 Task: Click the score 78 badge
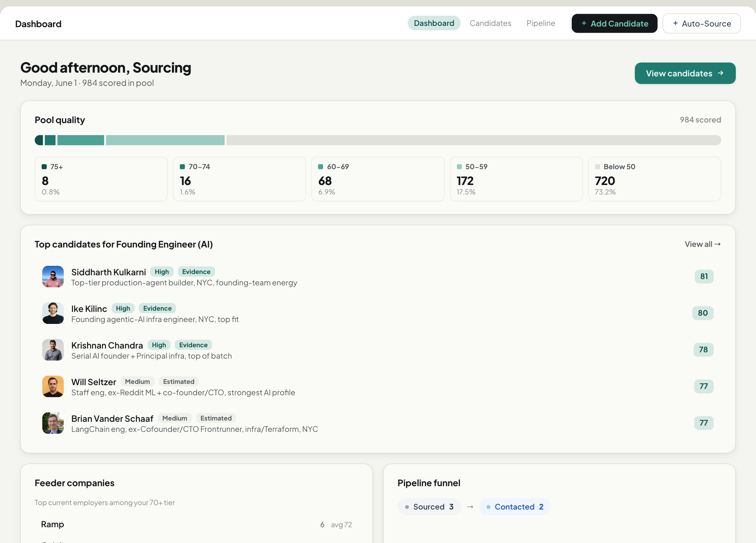703,350
